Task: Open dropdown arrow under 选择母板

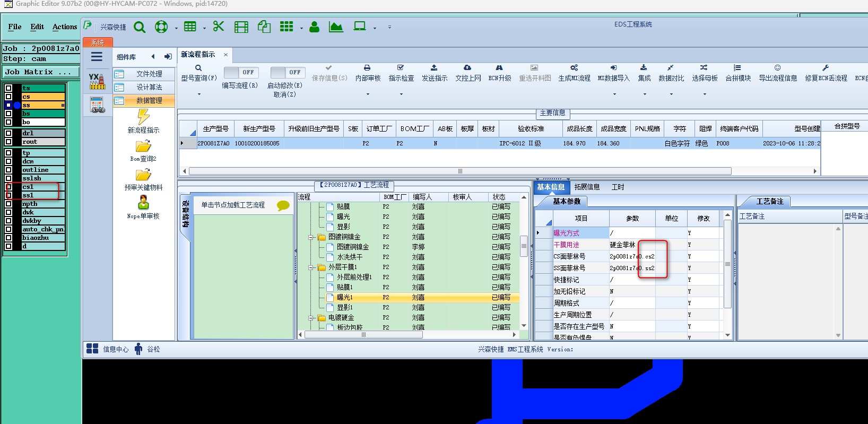Action: pyautogui.click(x=705, y=94)
